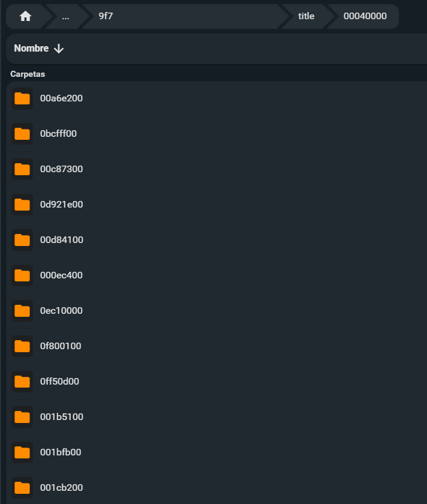Navigate to the title breadcrumb
Viewport: 427px width, 504px height.
tap(306, 16)
